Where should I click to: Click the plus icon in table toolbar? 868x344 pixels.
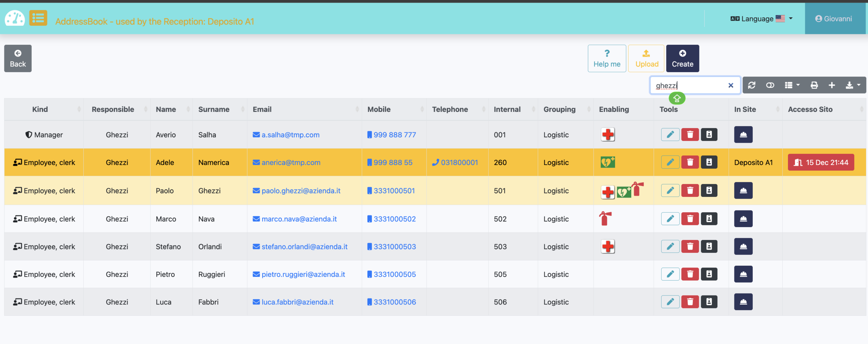832,85
